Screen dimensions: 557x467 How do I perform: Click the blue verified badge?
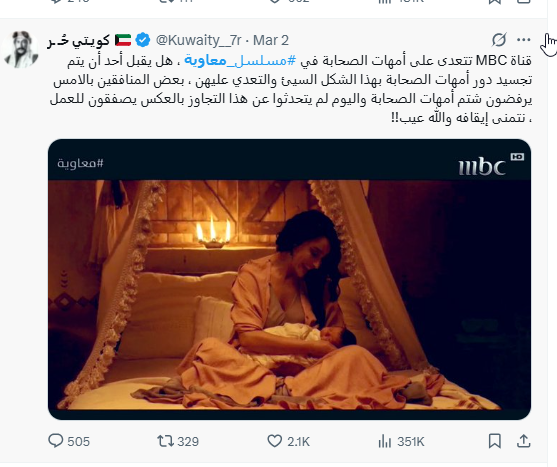coord(143,40)
